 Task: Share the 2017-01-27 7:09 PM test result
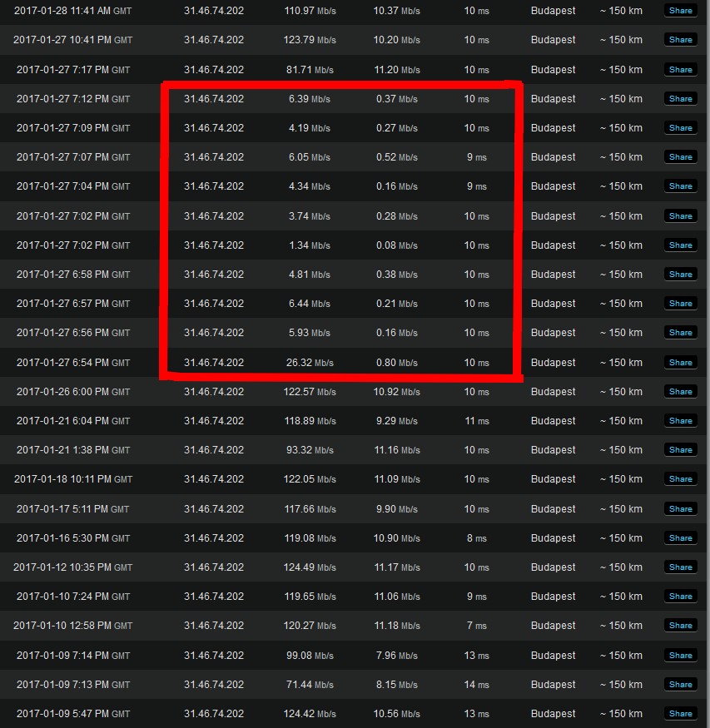coord(680,128)
